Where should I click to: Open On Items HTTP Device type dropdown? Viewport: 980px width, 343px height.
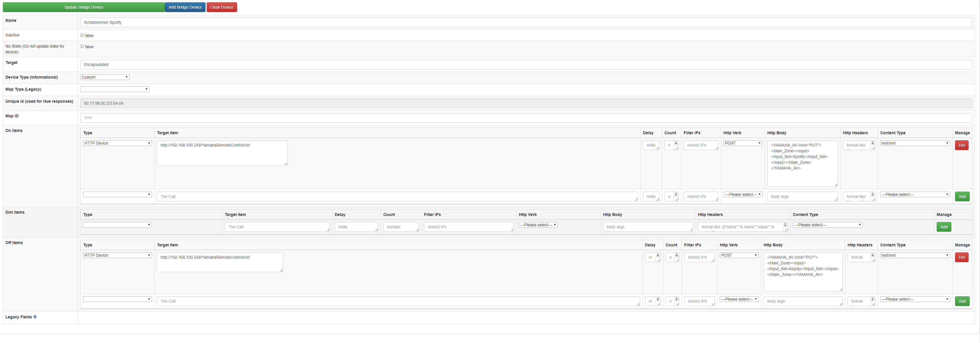pos(117,143)
